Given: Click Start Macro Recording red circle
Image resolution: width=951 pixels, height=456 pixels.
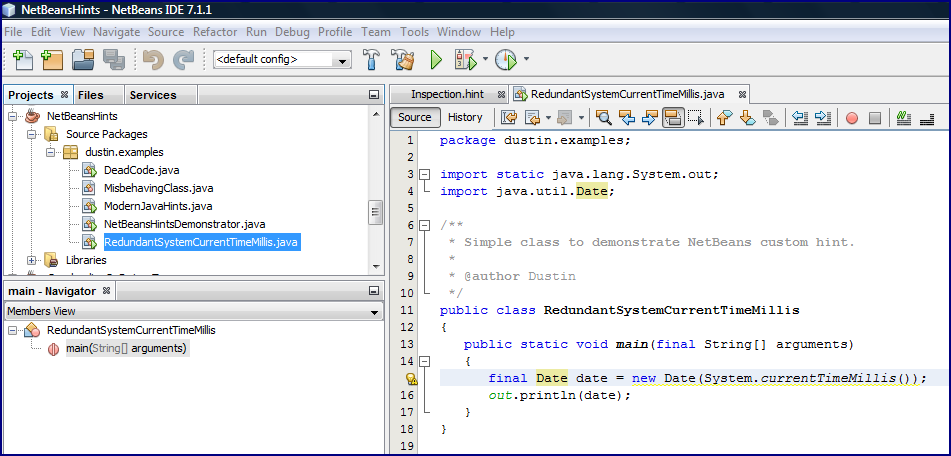Looking at the screenshot, I should (x=852, y=118).
